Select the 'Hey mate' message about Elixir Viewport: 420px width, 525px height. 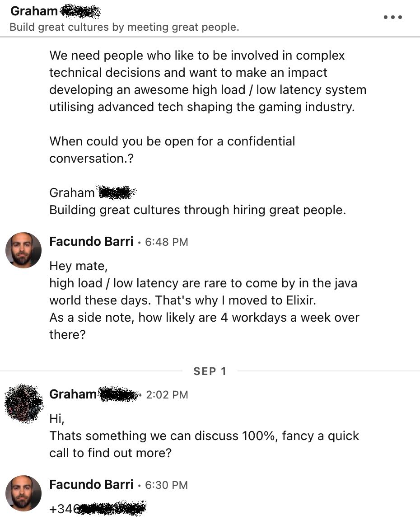pos(203,300)
